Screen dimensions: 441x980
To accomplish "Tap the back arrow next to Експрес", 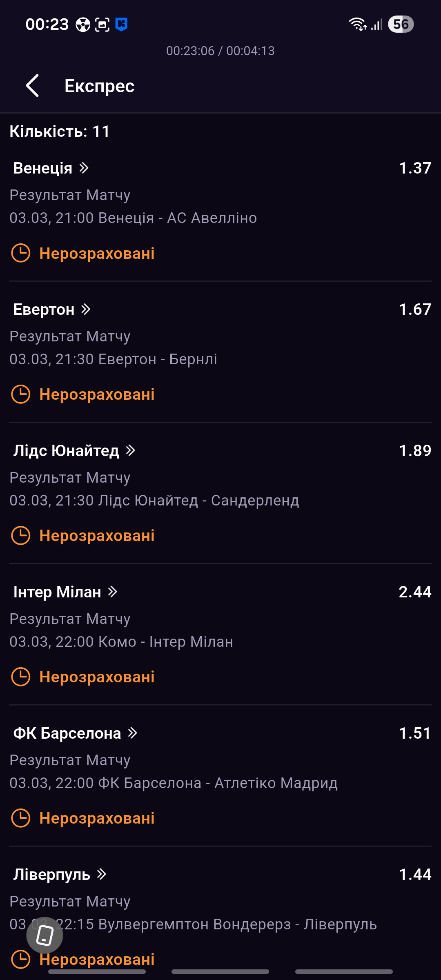I will 33,86.
